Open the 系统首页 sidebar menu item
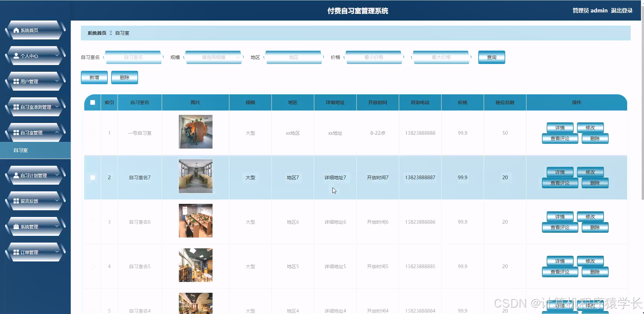Viewport: 644px width, 314px height. point(35,30)
